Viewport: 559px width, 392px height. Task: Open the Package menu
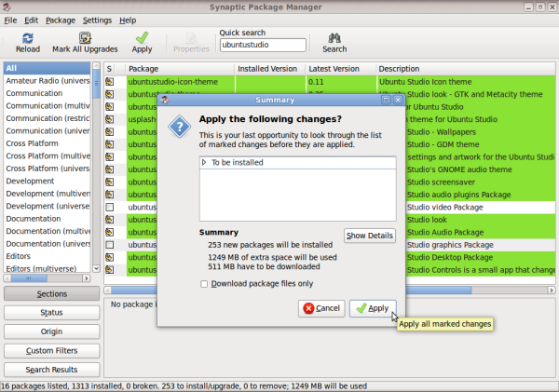coord(61,20)
